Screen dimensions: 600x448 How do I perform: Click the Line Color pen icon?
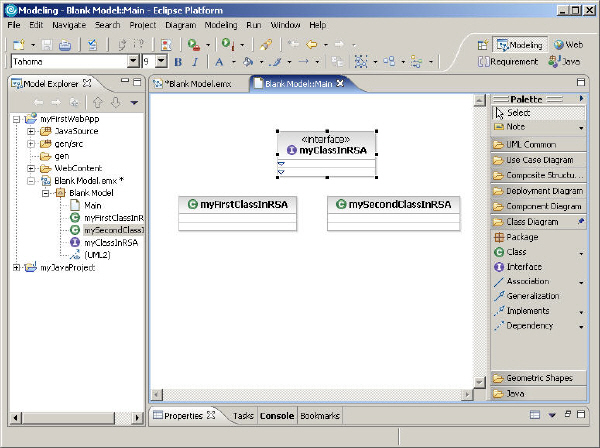click(x=275, y=62)
